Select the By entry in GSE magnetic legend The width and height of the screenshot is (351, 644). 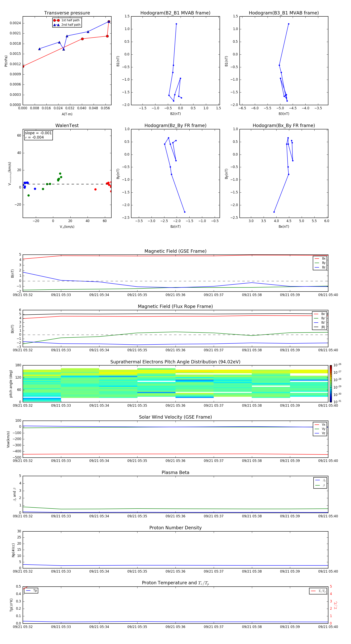(320, 263)
